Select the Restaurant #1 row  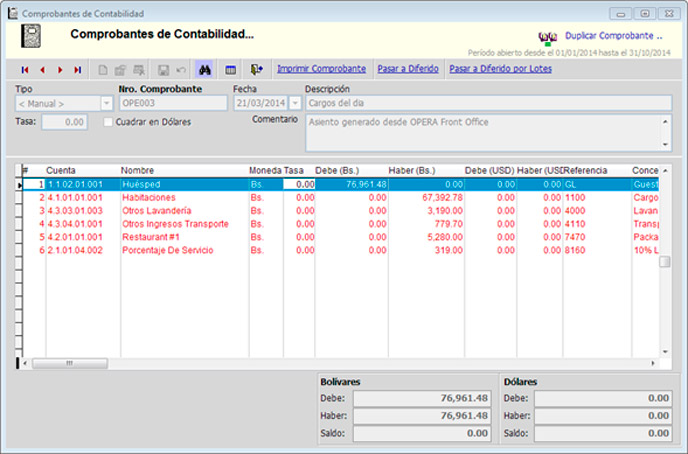click(148, 237)
